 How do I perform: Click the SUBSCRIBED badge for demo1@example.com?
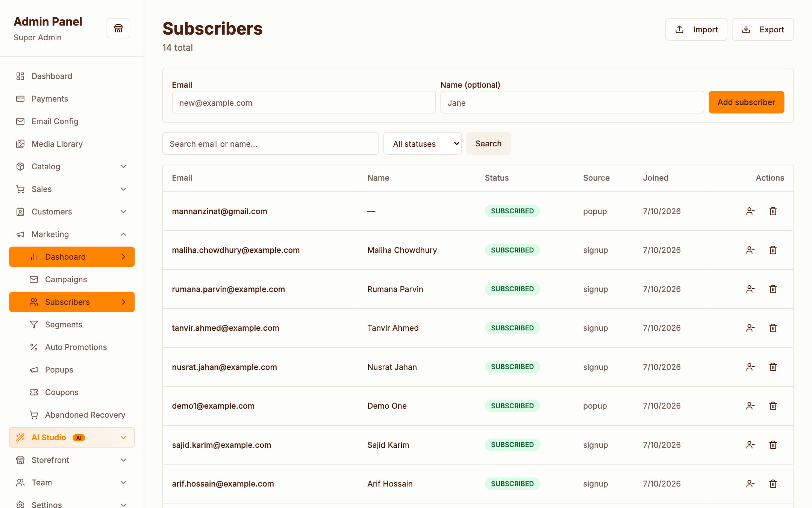coord(512,406)
